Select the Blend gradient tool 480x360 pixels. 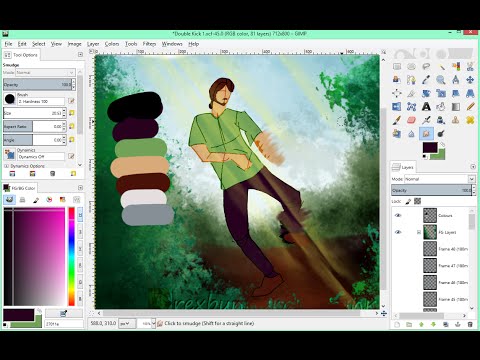456,107
